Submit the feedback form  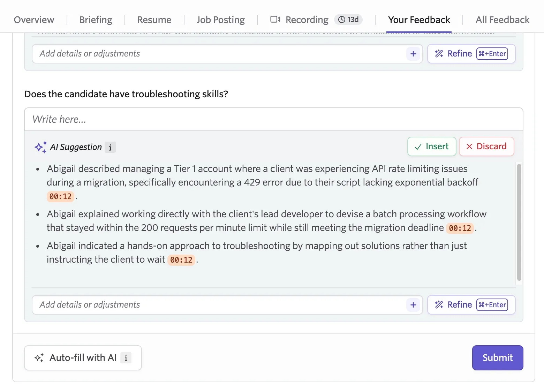pos(498,358)
